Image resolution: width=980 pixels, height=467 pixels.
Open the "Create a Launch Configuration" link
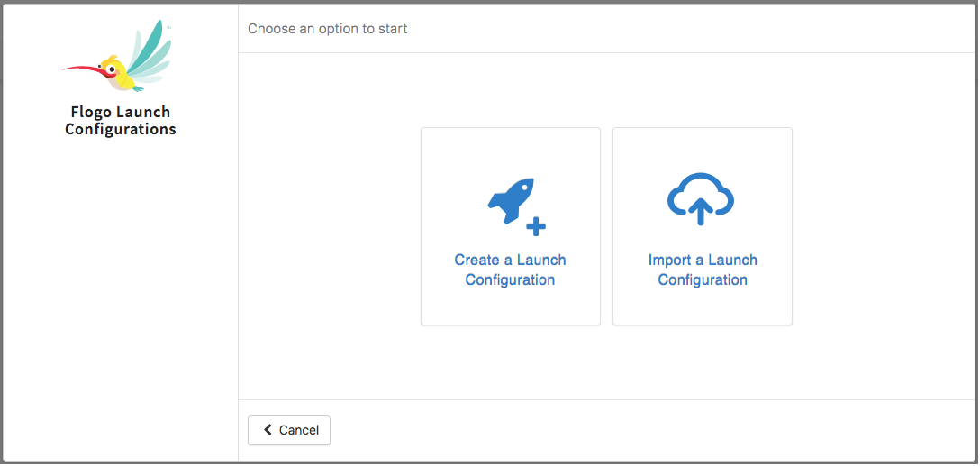tap(510, 270)
